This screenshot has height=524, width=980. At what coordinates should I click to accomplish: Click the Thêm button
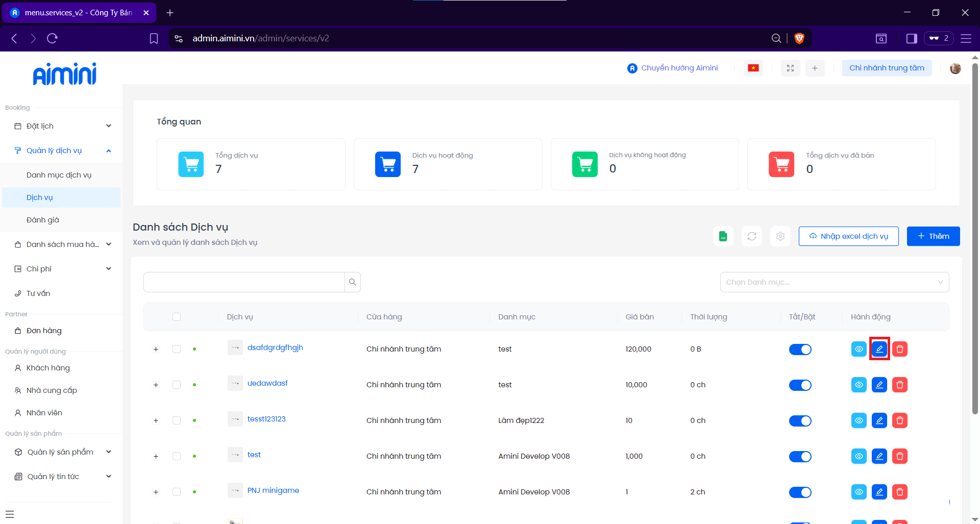tap(933, 236)
